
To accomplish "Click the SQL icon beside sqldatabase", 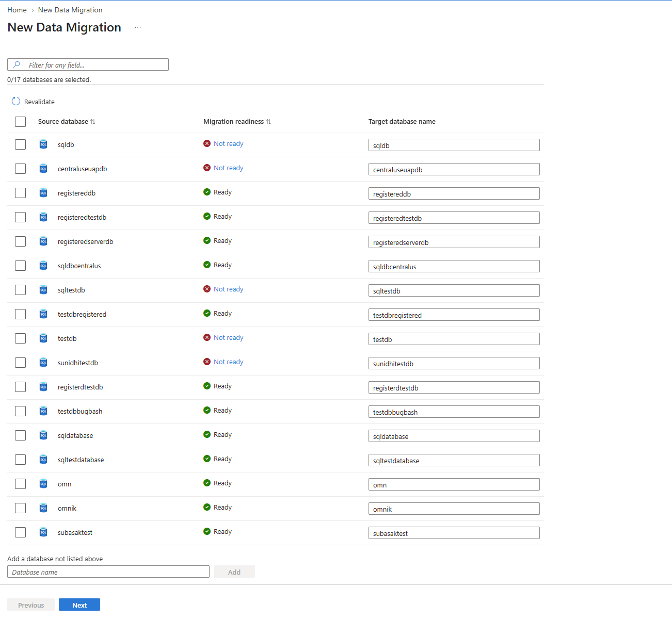I will point(43,435).
